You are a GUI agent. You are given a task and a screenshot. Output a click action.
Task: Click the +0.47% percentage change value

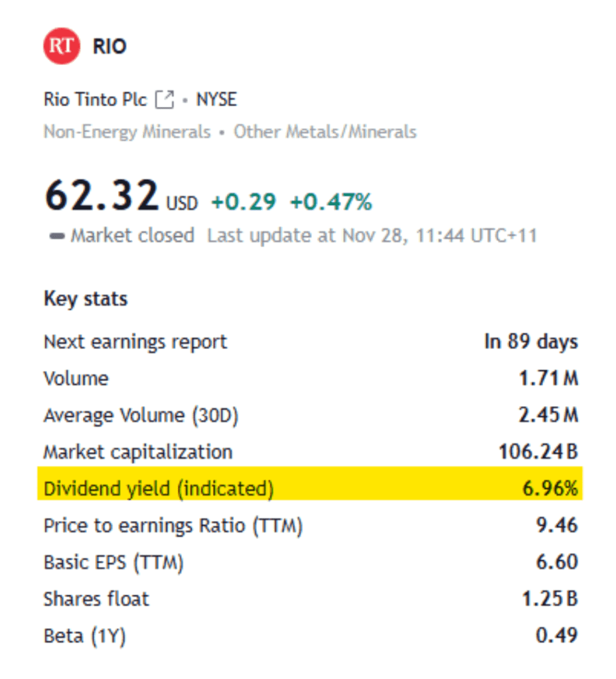(331, 202)
